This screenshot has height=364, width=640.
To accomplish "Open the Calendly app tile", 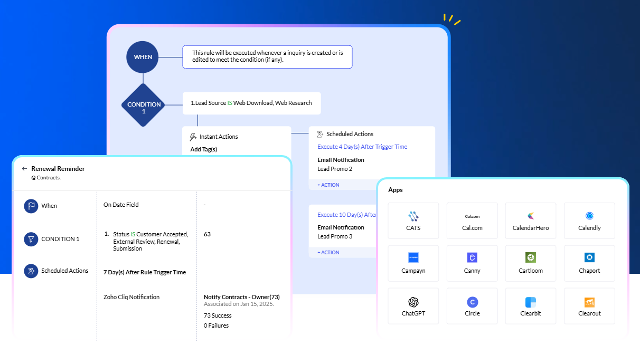I will 589,220.
